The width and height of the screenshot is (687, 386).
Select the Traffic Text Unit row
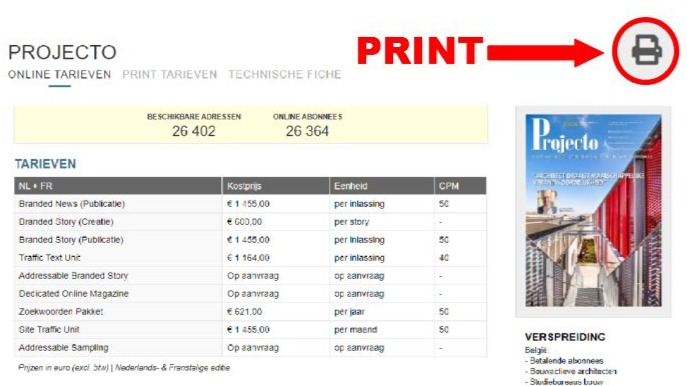(250, 258)
